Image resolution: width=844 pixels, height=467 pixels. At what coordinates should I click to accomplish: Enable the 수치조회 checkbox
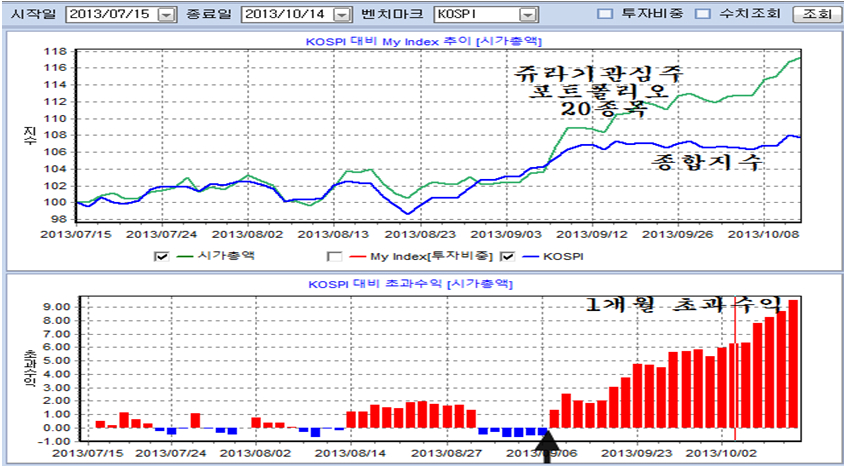tap(703, 15)
